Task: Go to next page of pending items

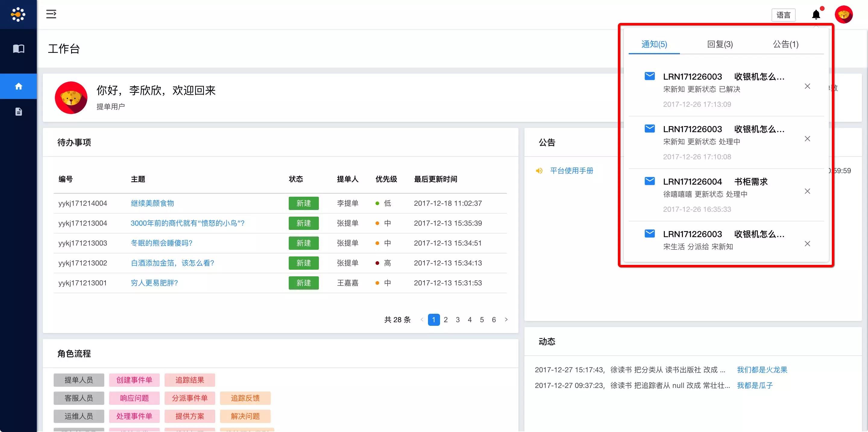Action: coord(506,319)
